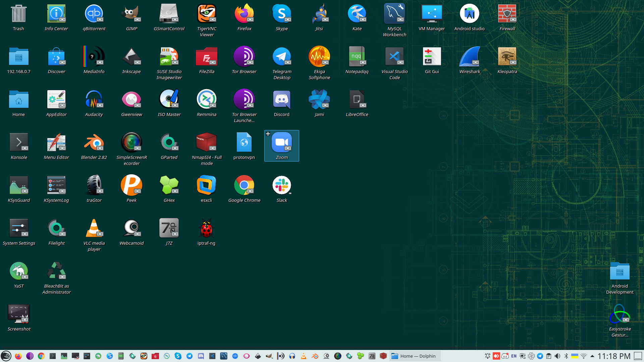Viewport: 644px width, 362px height.
Task: Expand hidden system tray icons arrow
Action: point(592,356)
